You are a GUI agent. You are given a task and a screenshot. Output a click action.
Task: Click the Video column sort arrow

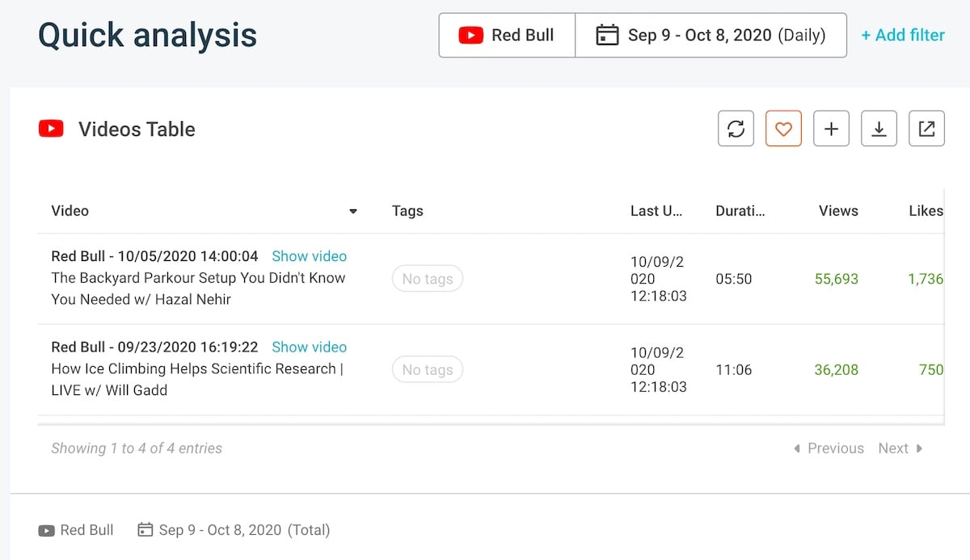point(352,212)
